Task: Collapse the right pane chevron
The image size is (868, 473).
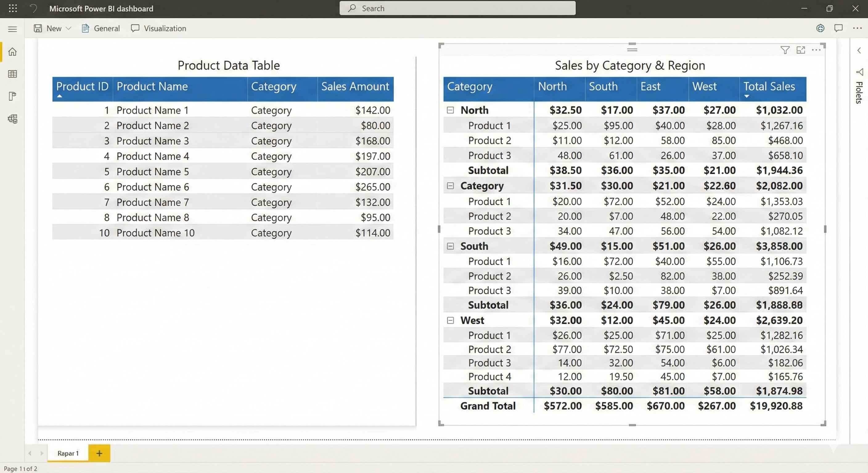Action: (859, 51)
